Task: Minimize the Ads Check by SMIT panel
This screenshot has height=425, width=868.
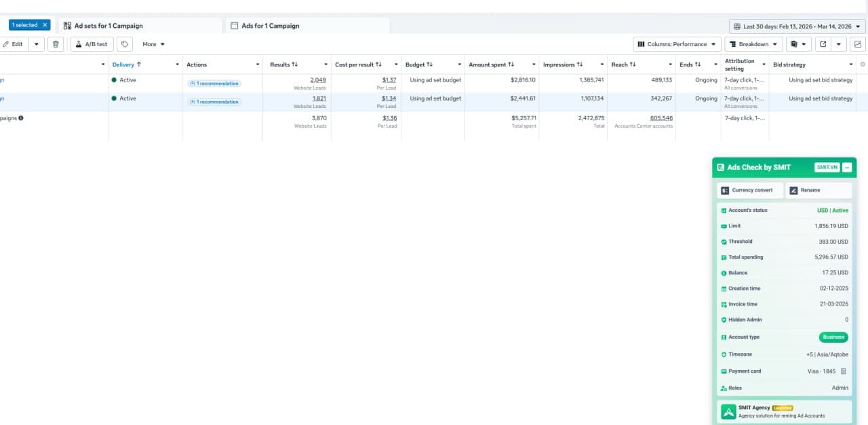Action: (x=847, y=168)
